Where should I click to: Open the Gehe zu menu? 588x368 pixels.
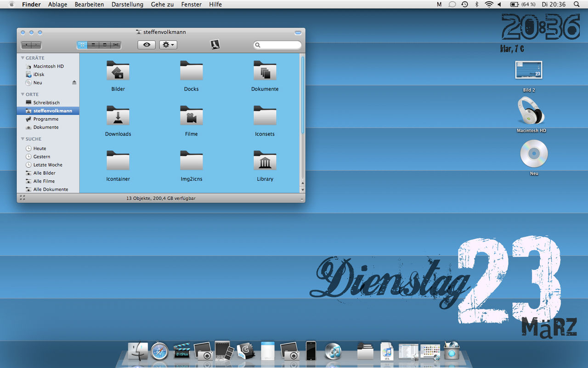point(162,4)
